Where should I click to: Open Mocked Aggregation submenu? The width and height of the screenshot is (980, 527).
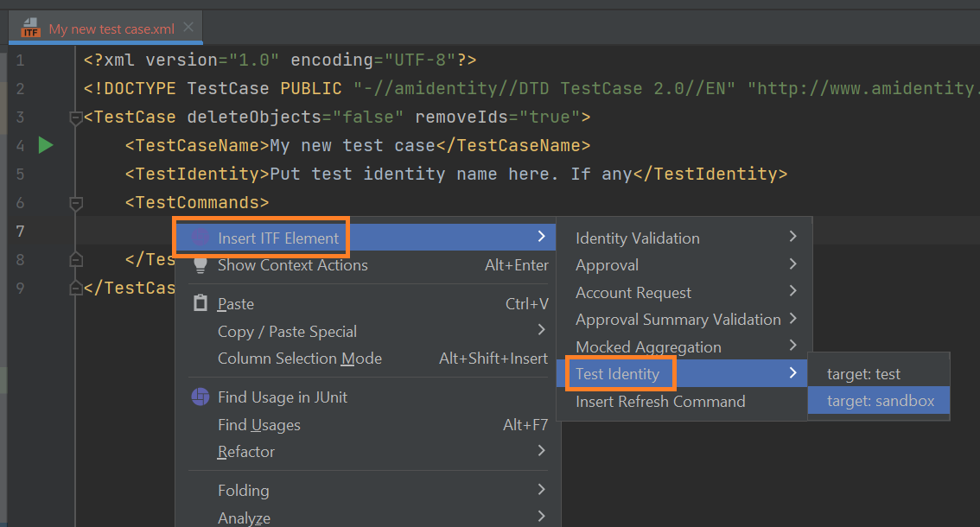click(684, 347)
